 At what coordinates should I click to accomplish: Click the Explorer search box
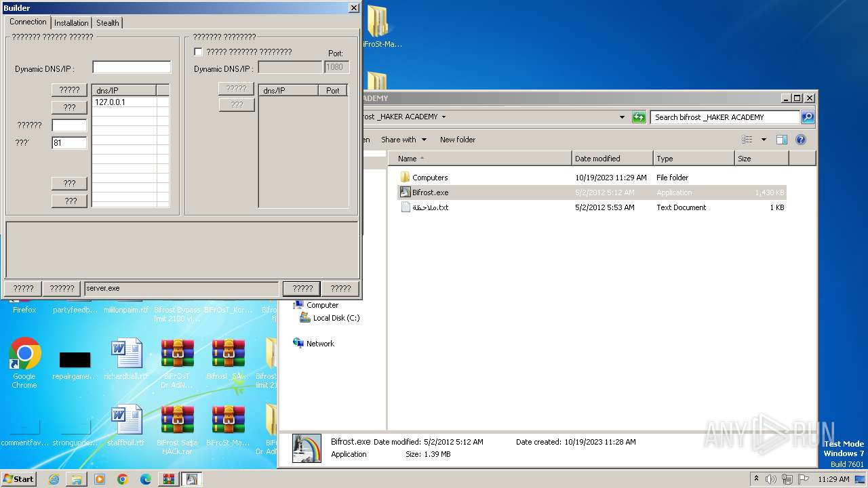coord(724,117)
